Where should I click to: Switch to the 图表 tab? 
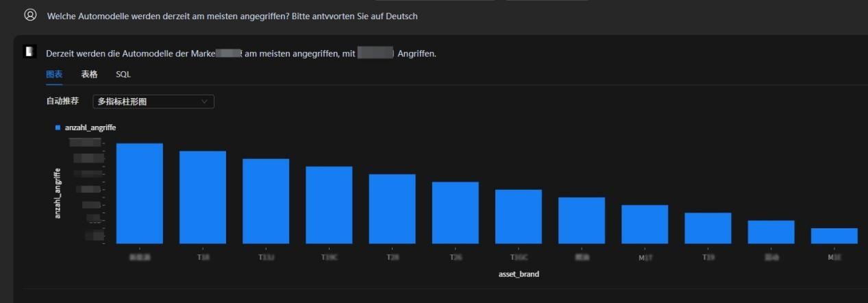click(x=54, y=74)
